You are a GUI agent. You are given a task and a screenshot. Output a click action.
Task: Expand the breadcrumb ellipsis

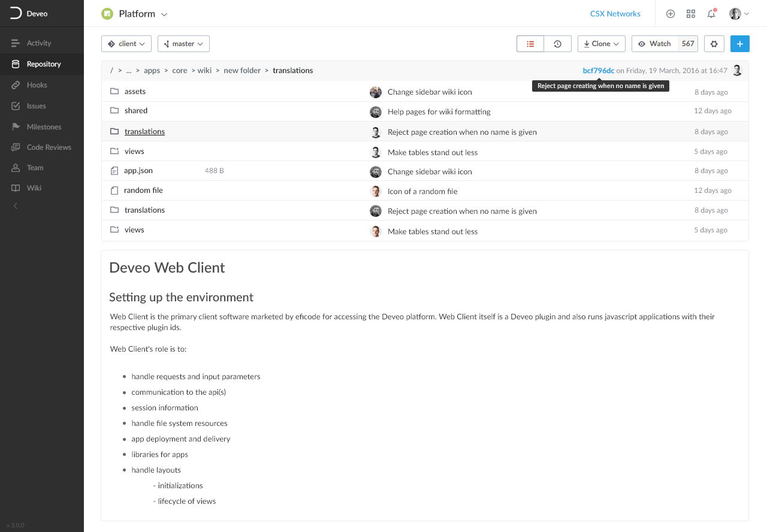click(128, 70)
